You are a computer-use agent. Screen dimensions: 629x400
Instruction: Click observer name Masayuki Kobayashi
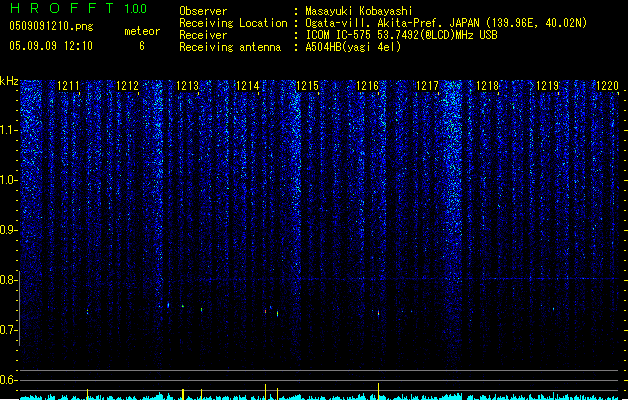click(359, 11)
